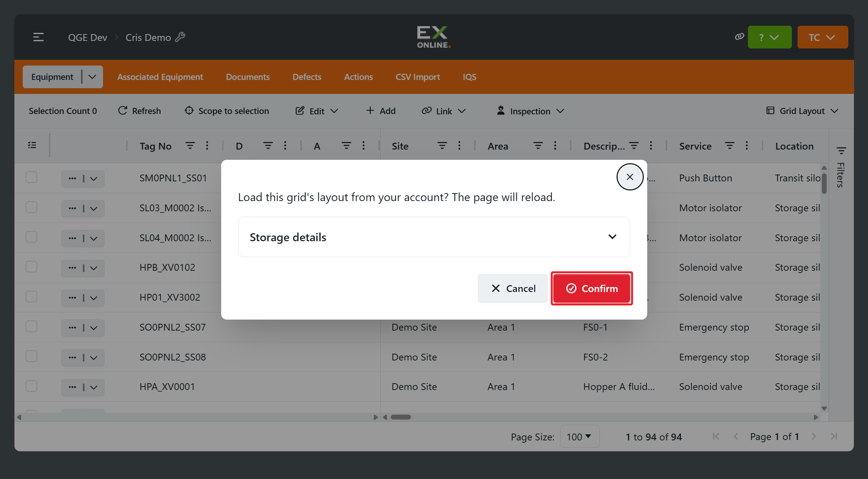This screenshot has height=479, width=868.
Task: Filter the Area column
Action: pyautogui.click(x=538, y=145)
